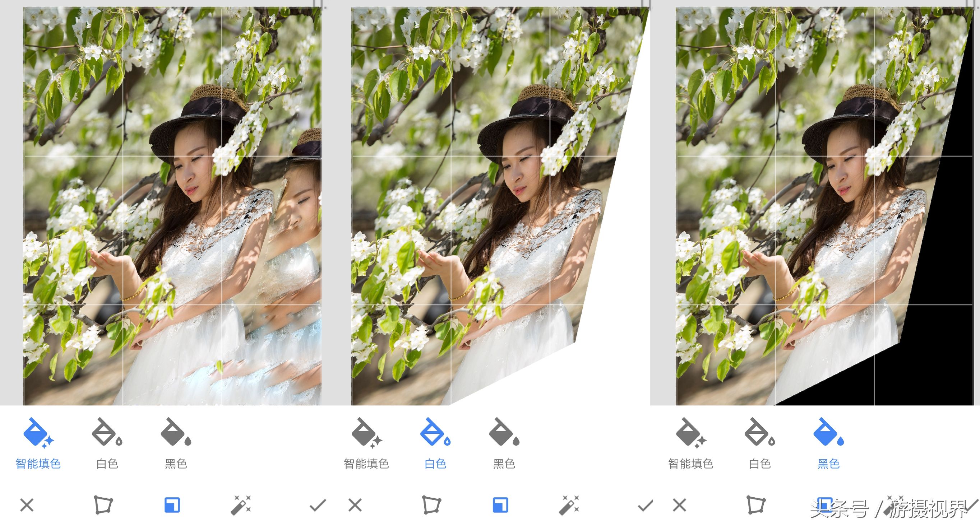This screenshot has width=980, height=526.
Task: Enable 智能填色 smart fill mode, left panel
Action: (x=38, y=434)
